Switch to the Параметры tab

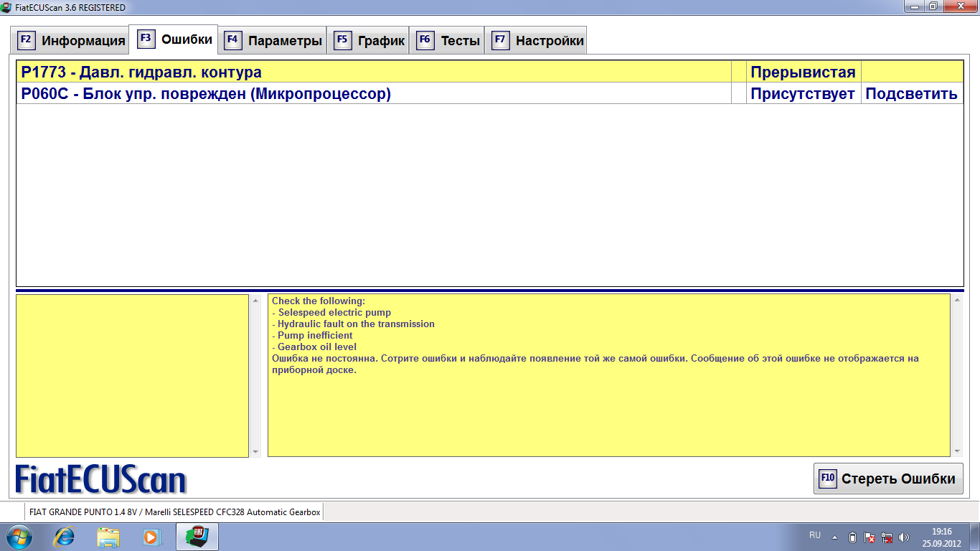pyautogui.click(x=273, y=41)
